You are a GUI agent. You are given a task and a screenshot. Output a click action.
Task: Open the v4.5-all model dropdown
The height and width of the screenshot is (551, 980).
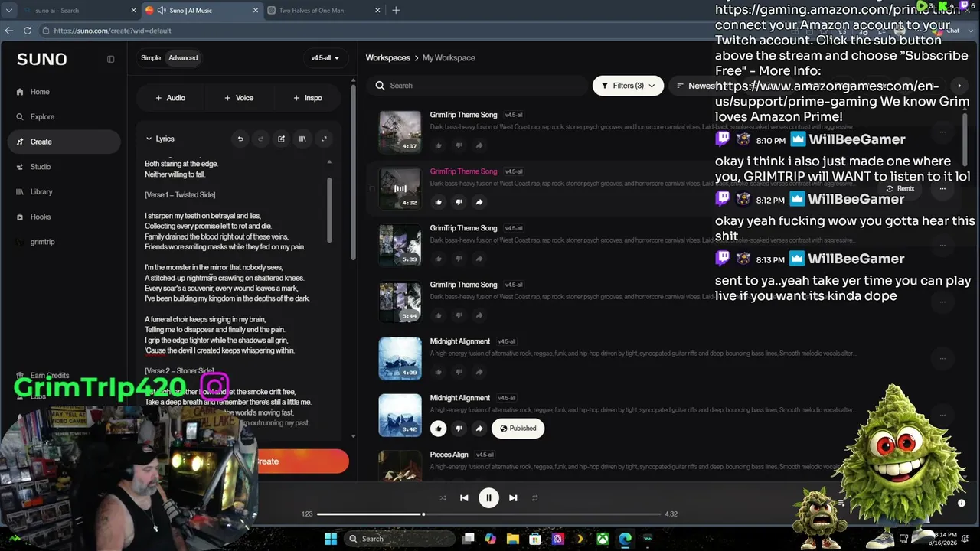point(325,58)
